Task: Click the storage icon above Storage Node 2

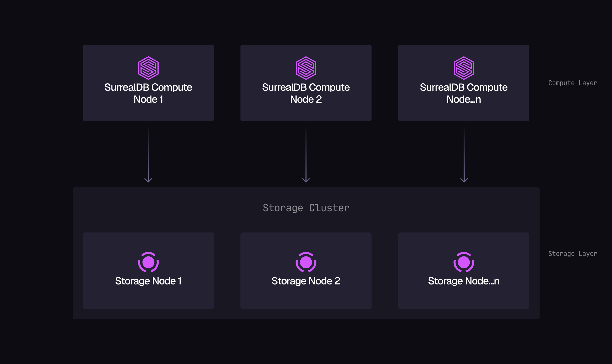Action: tap(306, 262)
